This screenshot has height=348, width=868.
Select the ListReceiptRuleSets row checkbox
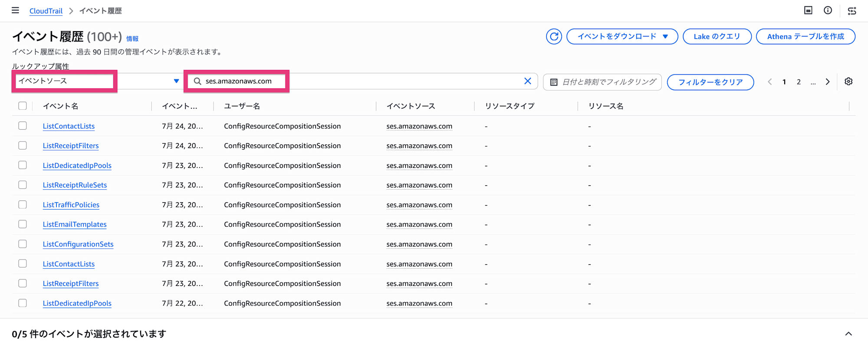tap(23, 185)
